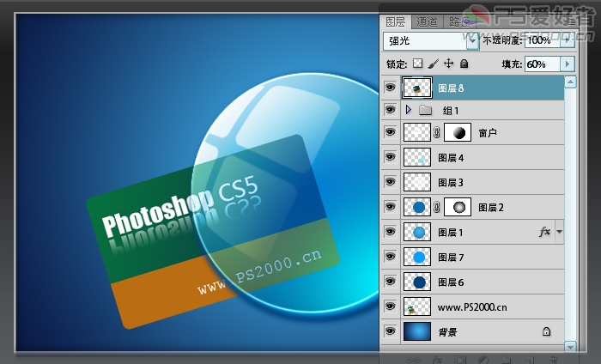Select the 背景 layer name
Image resolution: width=601 pixels, height=364 pixels.
[x=447, y=332]
